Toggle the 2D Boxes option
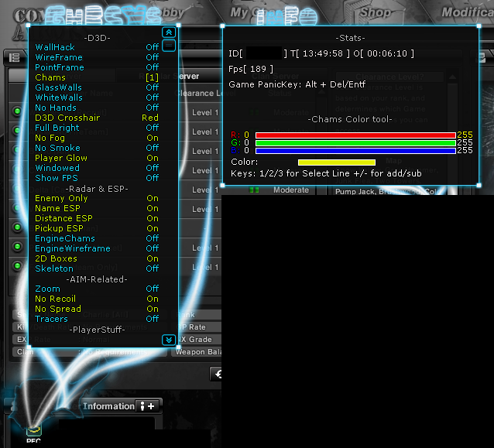 tap(97, 258)
